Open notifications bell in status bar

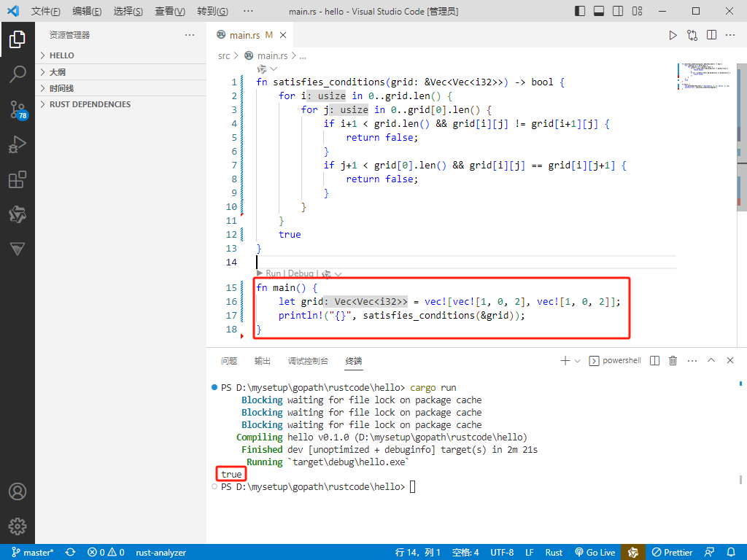(x=731, y=553)
